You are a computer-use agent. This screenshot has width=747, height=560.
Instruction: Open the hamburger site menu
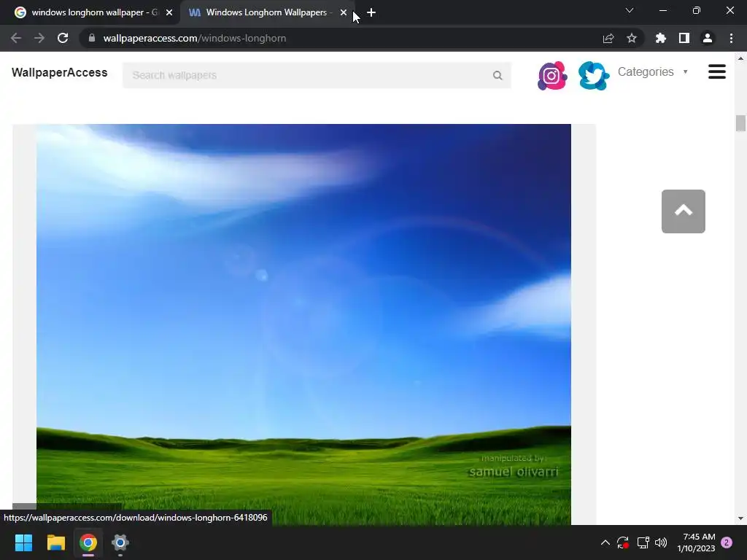click(716, 72)
